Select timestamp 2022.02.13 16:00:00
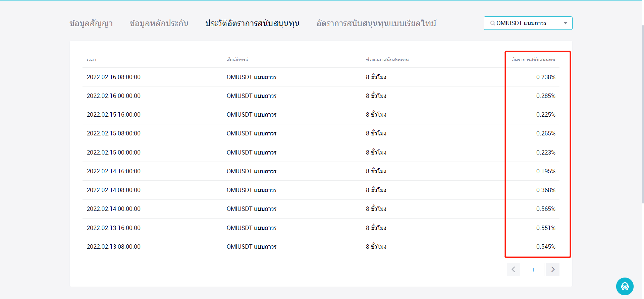Image resolution: width=644 pixels, height=299 pixels. click(x=114, y=228)
